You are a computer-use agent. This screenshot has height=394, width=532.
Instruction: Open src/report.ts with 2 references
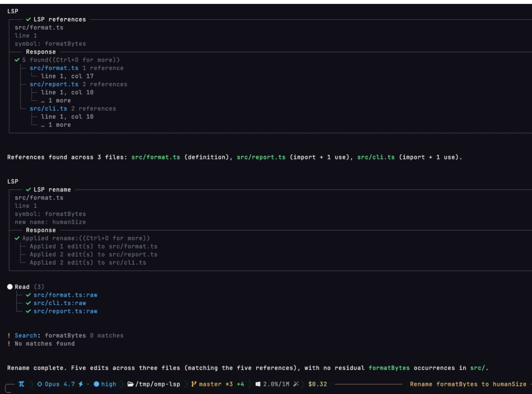(x=54, y=84)
